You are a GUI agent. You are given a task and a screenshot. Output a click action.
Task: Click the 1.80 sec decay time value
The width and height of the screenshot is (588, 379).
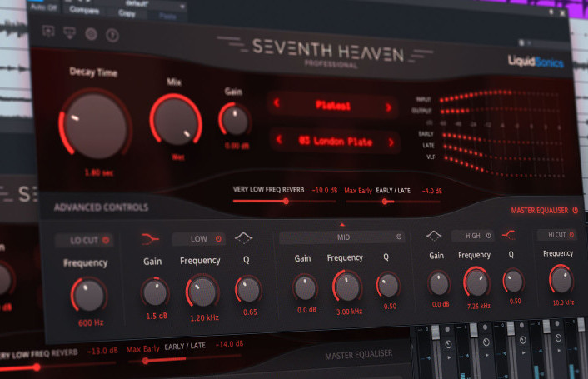click(x=98, y=172)
